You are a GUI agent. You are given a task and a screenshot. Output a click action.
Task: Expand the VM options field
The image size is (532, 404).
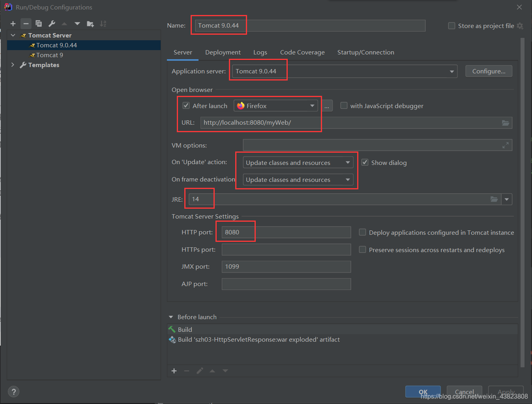pos(506,145)
